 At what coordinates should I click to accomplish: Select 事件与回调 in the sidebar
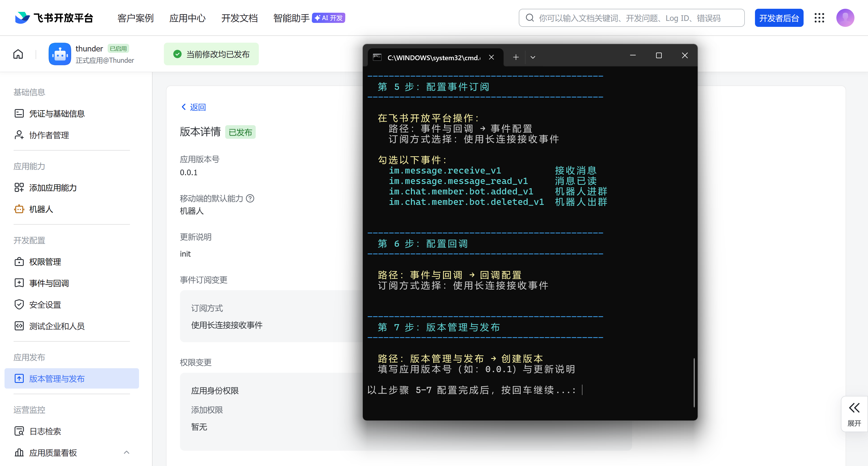(49, 283)
